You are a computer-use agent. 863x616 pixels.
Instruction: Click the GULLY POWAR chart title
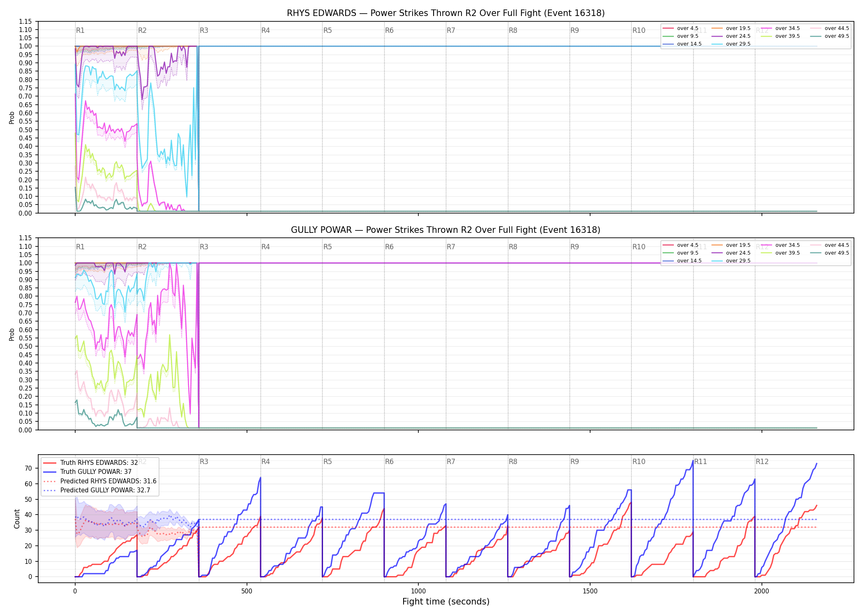[445, 230]
